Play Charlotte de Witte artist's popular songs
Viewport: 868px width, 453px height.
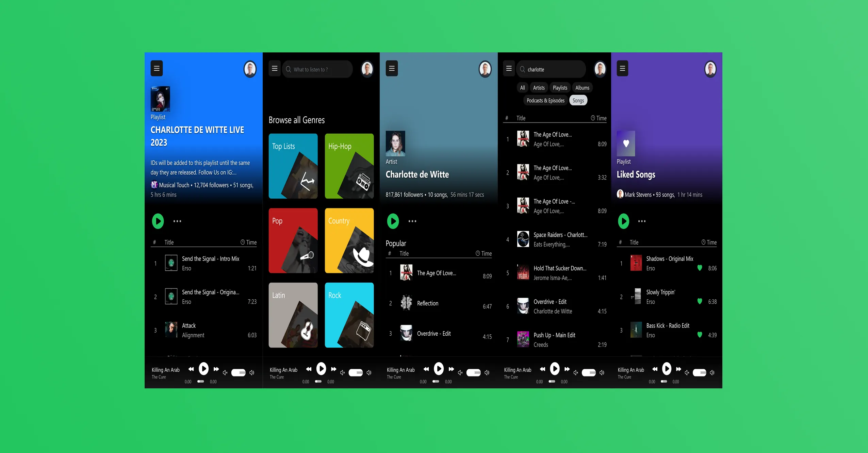[393, 221]
